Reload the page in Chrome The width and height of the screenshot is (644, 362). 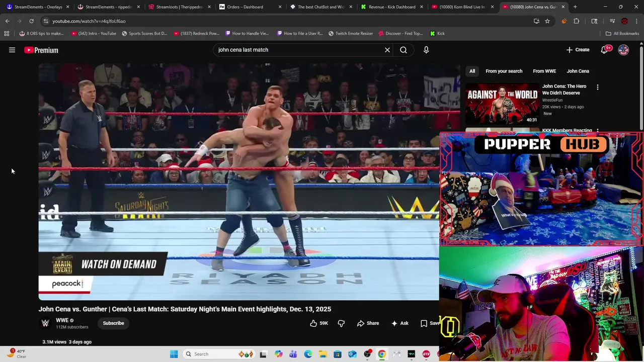pyautogui.click(x=31, y=21)
